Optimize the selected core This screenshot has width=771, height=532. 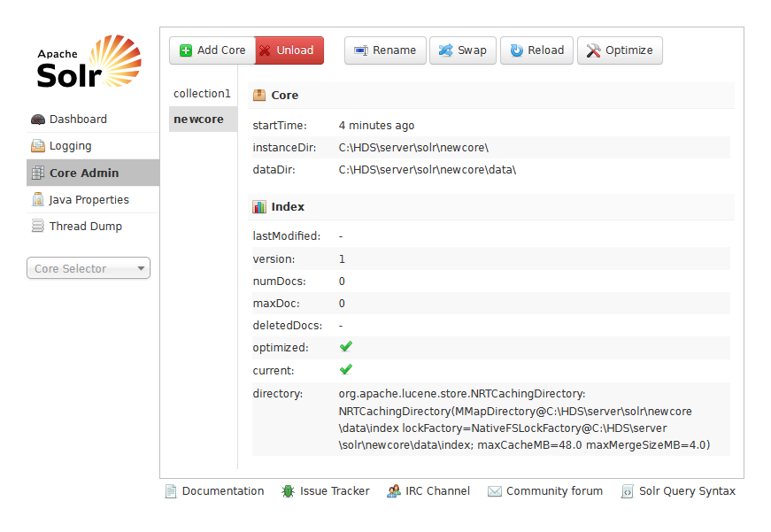tap(620, 50)
